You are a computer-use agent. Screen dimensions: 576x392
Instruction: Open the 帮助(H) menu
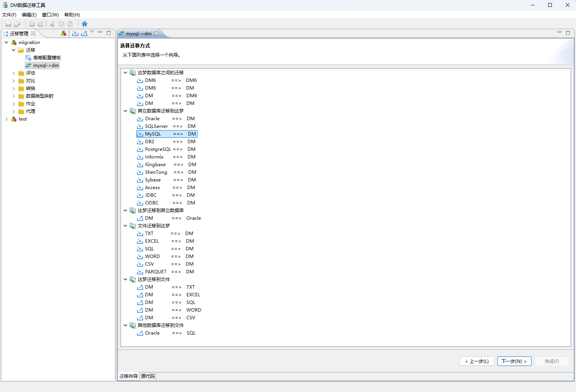point(72,15)
